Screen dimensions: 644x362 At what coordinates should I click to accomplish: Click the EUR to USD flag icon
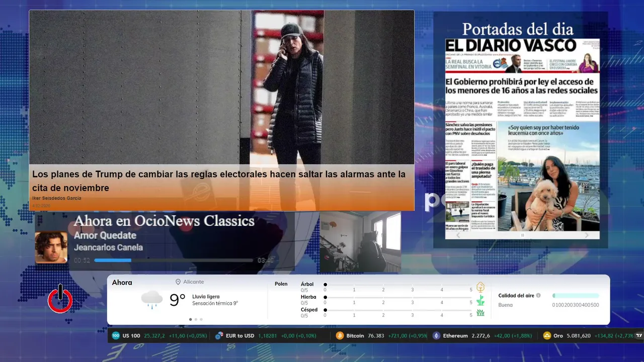tap(219, 336)
